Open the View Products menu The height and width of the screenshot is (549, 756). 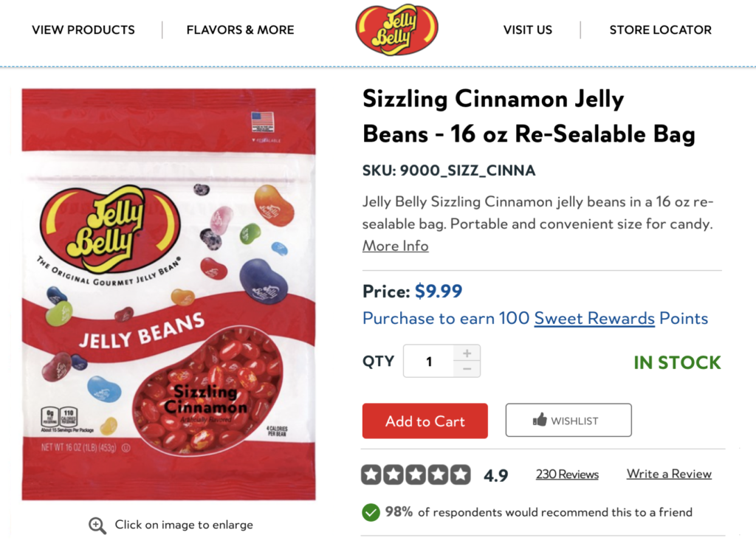83,30
